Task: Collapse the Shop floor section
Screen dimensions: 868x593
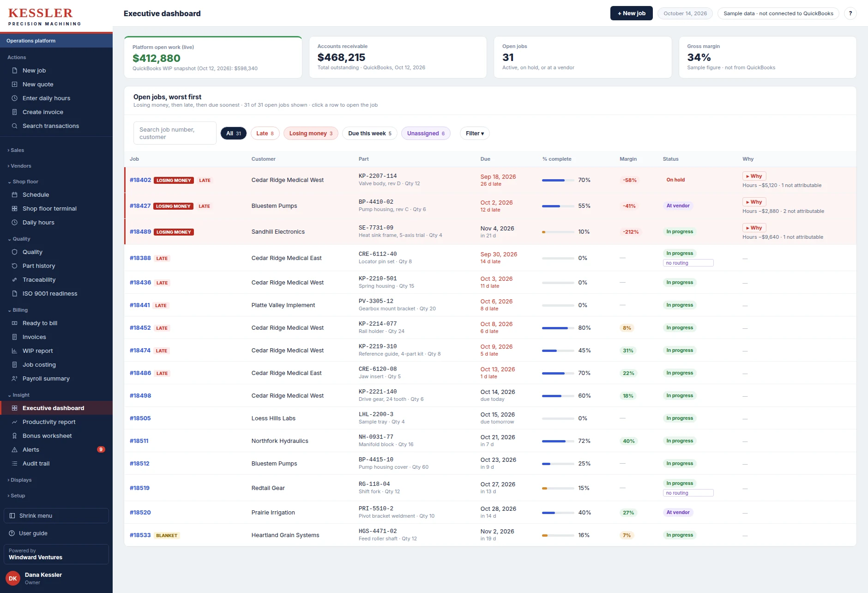Action: (23, 182)
